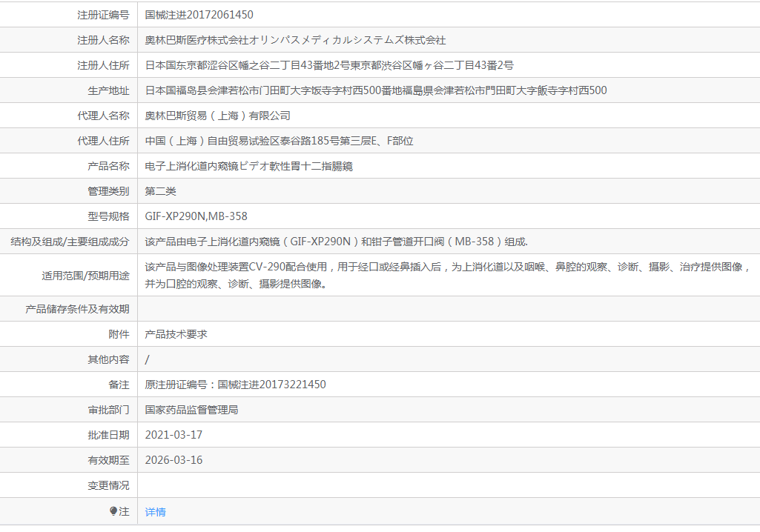Select the agent address 泰谷路185号
The height and width of the screenshot is (532, 760).
pos(280,141)
